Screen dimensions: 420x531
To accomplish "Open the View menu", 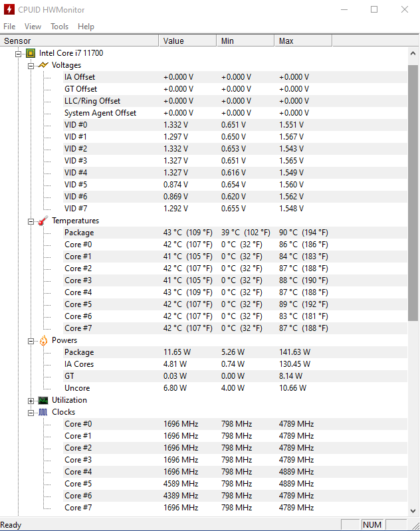I will (33, 27).
